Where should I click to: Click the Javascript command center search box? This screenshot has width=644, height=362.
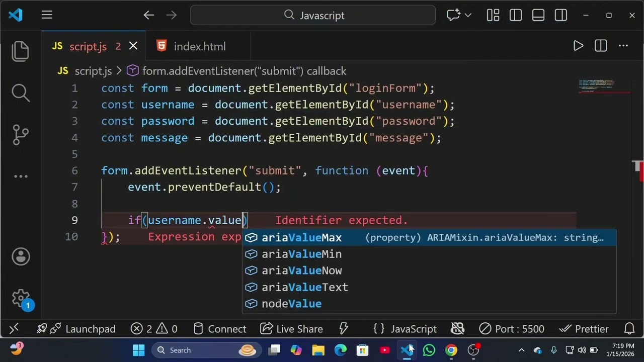[x=312, y=15]
